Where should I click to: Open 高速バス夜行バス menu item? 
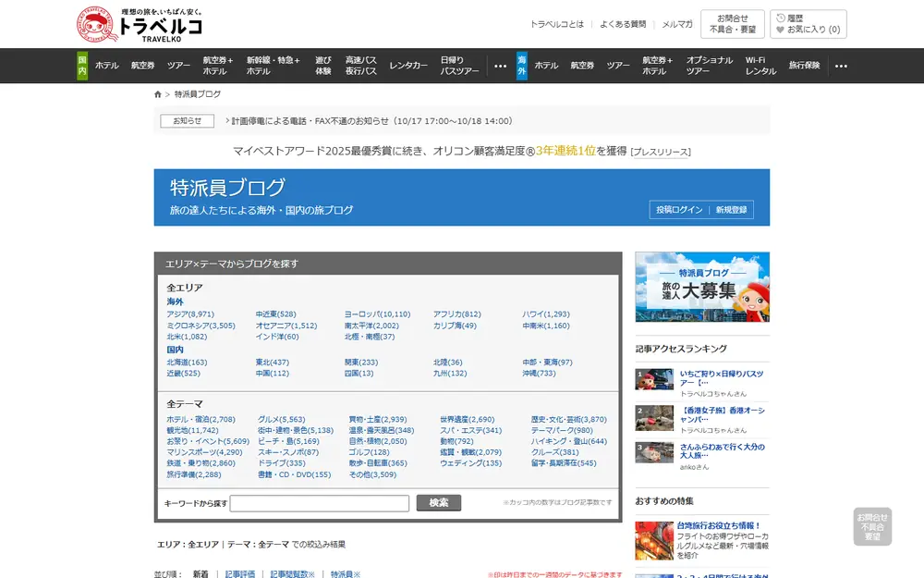coord(360,66)
